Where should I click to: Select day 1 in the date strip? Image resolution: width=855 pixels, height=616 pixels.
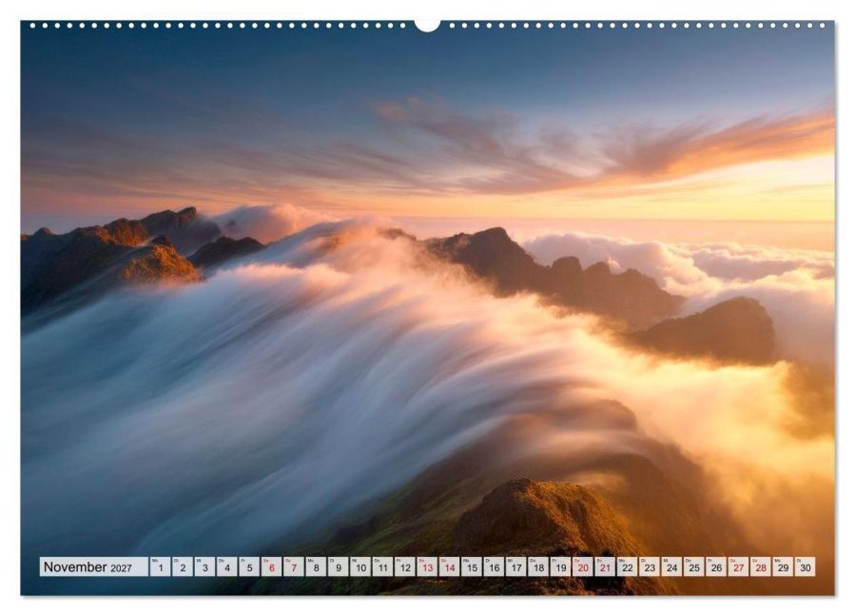point(161,567)
